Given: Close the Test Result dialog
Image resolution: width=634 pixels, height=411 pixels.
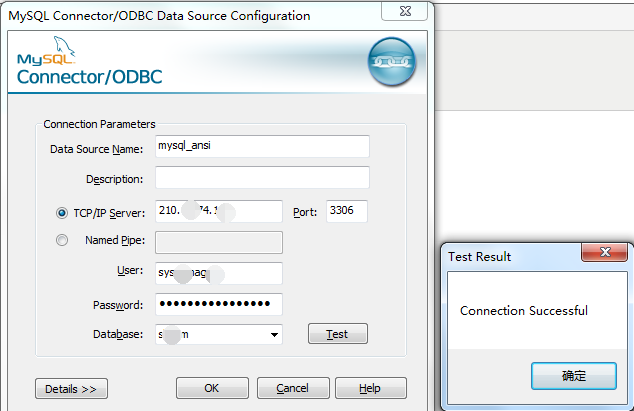Looking at the screenshot, I should pos(604,252).
